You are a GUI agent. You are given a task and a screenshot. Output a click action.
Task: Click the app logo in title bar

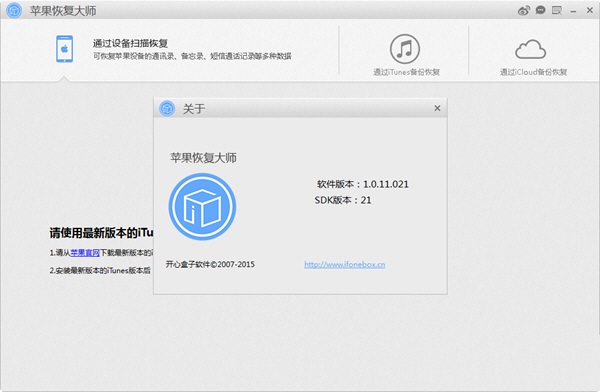[14, 10]
